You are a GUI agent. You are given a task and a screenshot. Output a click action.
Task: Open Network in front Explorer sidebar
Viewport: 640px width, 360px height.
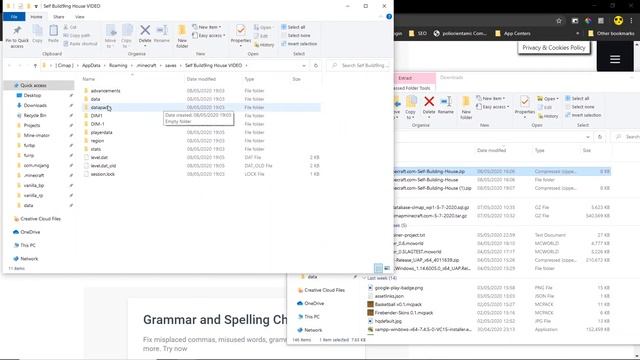coord(29,259)
